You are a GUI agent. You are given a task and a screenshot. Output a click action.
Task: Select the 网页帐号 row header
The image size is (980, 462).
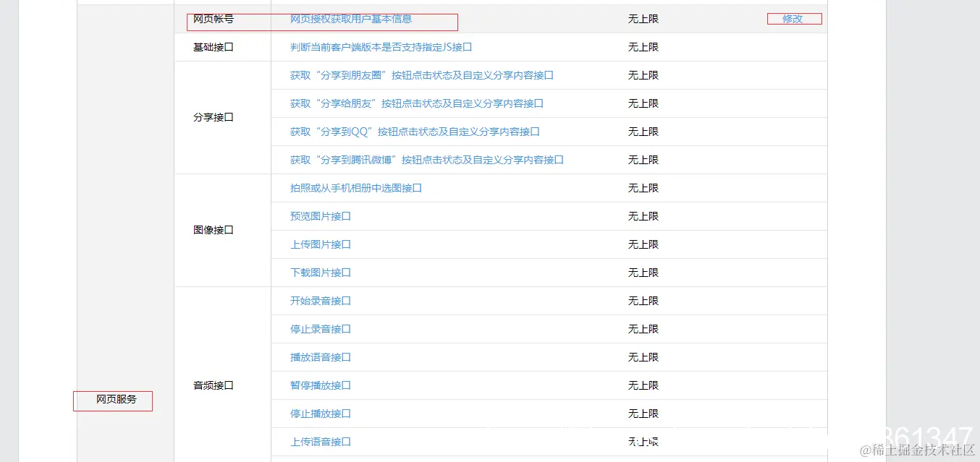click(x=210, y=20)
